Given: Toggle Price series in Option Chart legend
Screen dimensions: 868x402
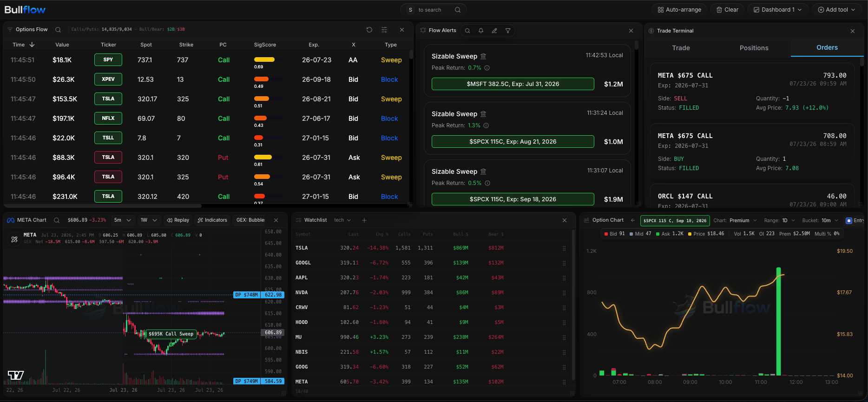Looking at the screenshot, I should 706,234.
